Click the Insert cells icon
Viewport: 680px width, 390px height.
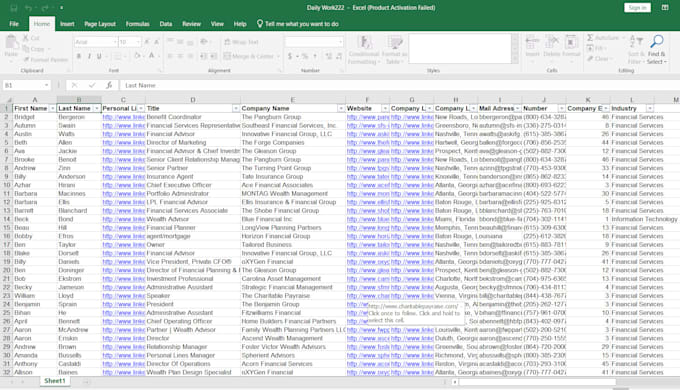532,42
